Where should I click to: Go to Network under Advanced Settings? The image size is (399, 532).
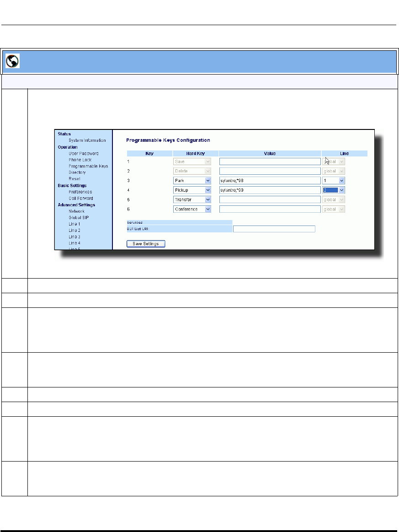[x=76, y=211]
